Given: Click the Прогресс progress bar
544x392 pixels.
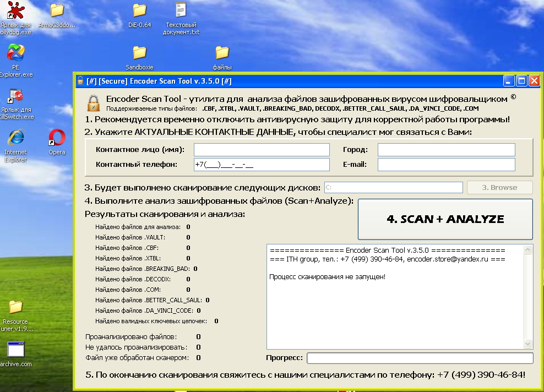Looking at the screenshot, I should click(420, 358).
